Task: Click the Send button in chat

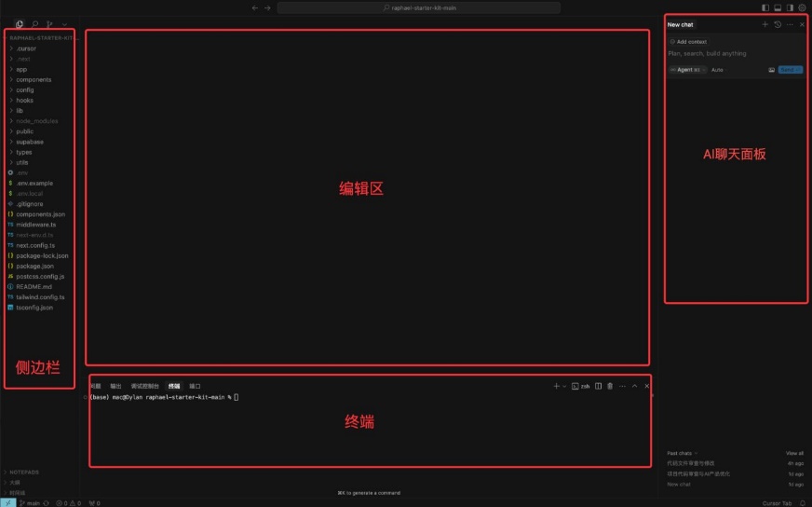Action: click(790, 70)
